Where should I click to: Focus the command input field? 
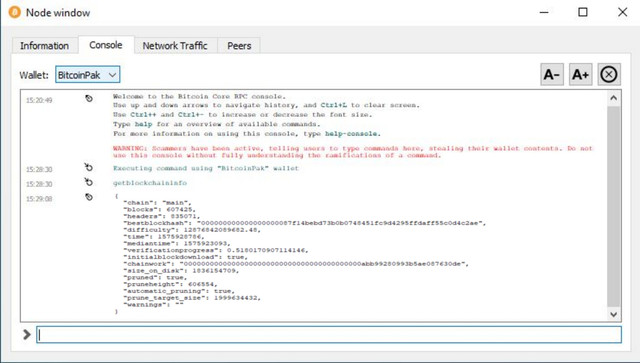pyautogui.click(x=329, y=335)
